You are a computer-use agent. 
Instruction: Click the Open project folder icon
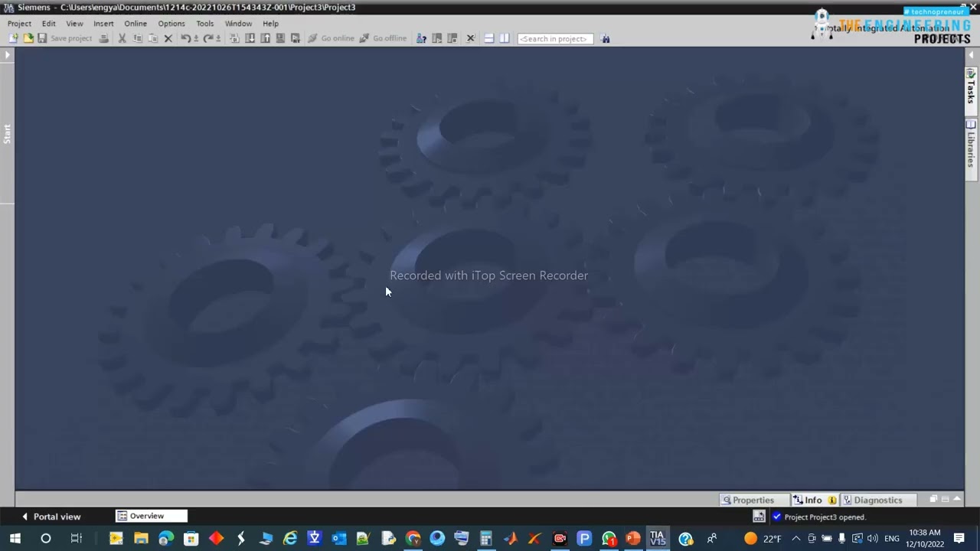point(28,38)
